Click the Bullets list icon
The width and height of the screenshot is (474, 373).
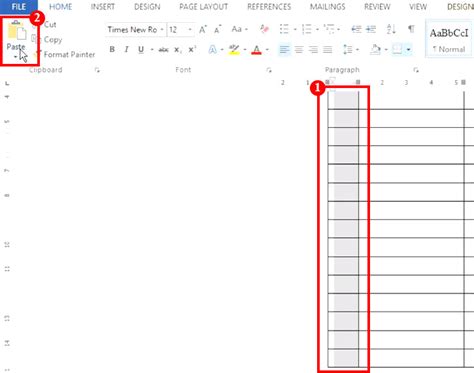coord(284,29)
